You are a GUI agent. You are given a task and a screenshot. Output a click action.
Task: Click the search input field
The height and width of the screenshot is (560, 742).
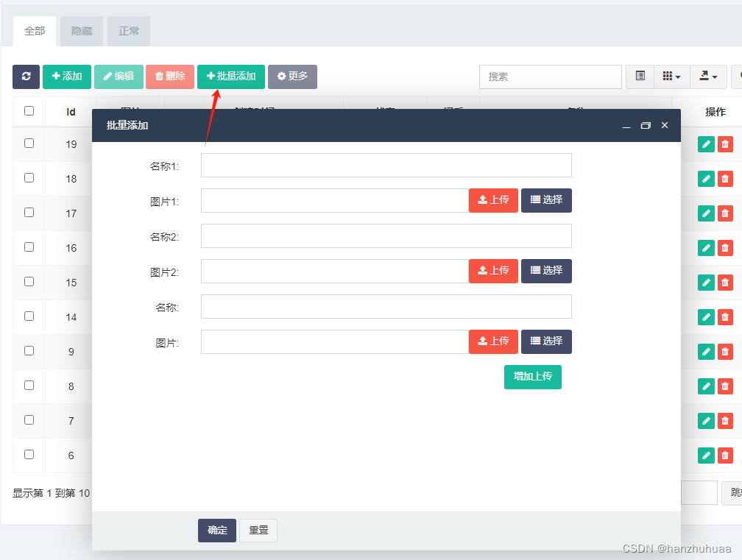point(551,77)
